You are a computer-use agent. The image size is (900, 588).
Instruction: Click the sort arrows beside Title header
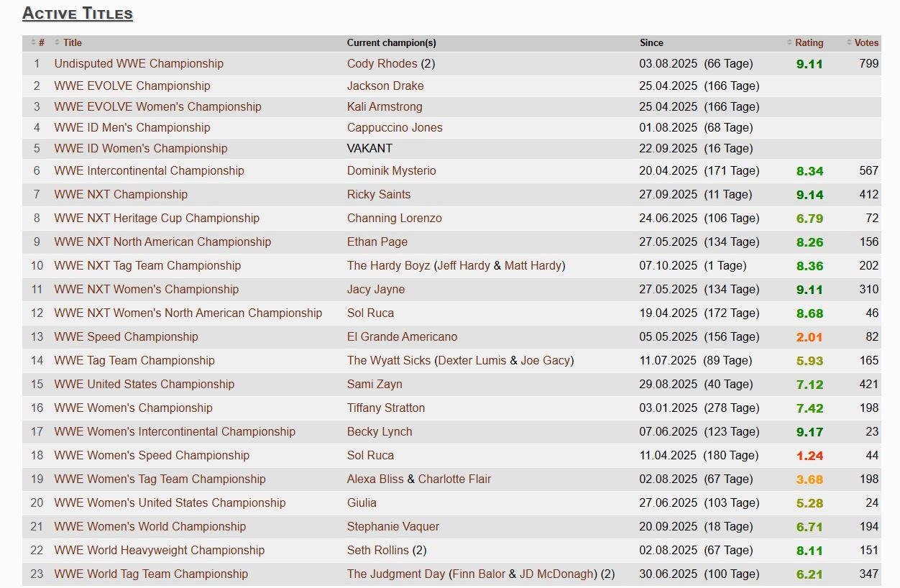[x=58, y=43]
